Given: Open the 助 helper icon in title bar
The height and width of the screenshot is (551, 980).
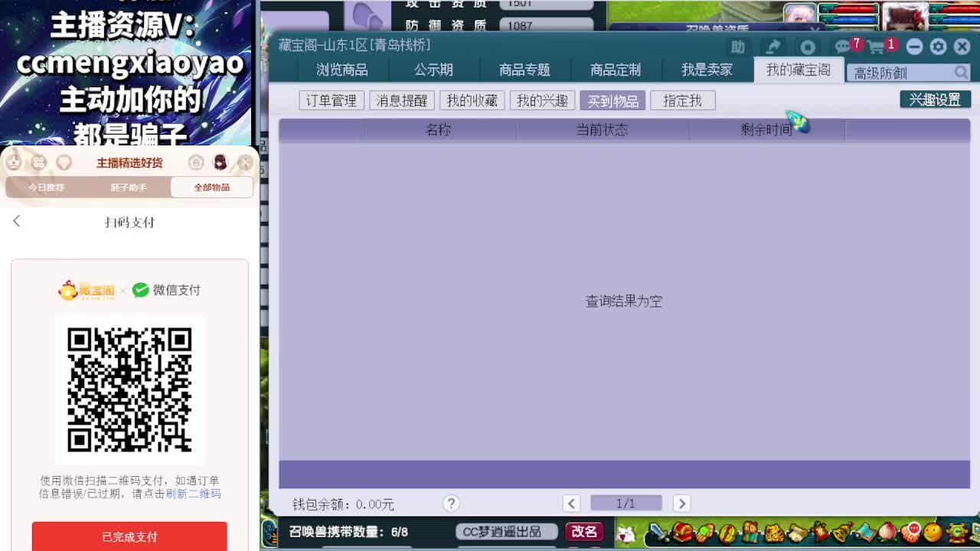Looking at the screenshot, I should [737, 47].
